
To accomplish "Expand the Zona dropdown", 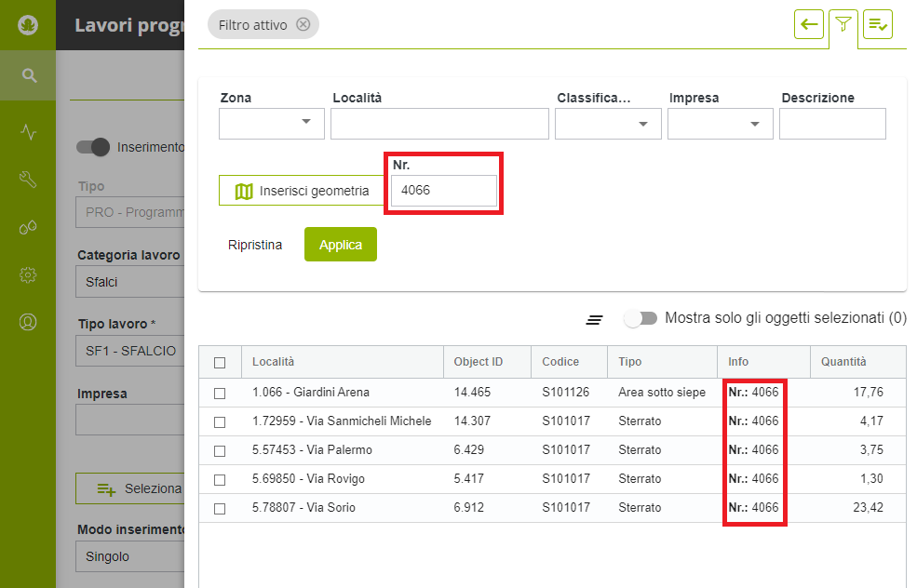I will coord(272,124).
